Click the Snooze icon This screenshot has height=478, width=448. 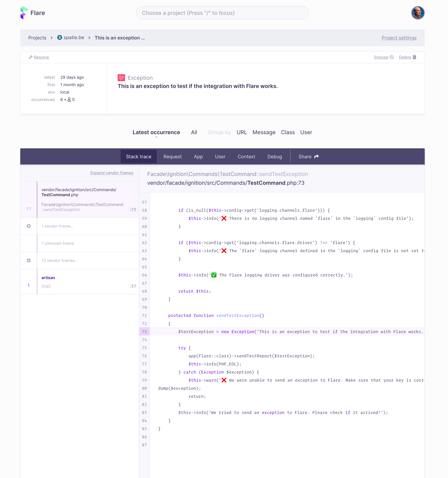[x=392, y=57]
